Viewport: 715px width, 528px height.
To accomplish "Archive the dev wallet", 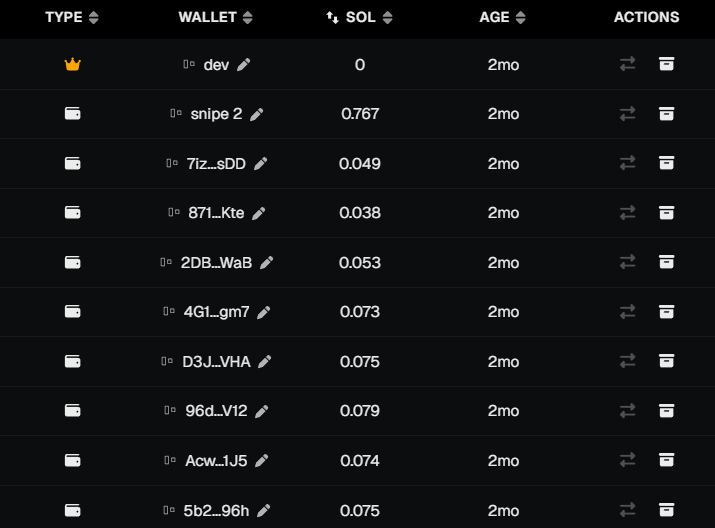I will [666, 65].
